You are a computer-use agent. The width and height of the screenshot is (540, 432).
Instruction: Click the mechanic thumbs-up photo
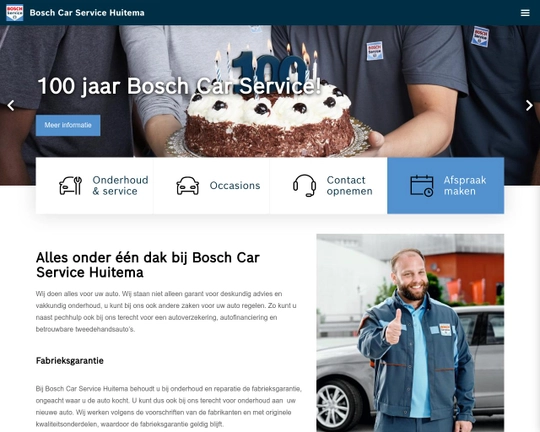point(410,333)
